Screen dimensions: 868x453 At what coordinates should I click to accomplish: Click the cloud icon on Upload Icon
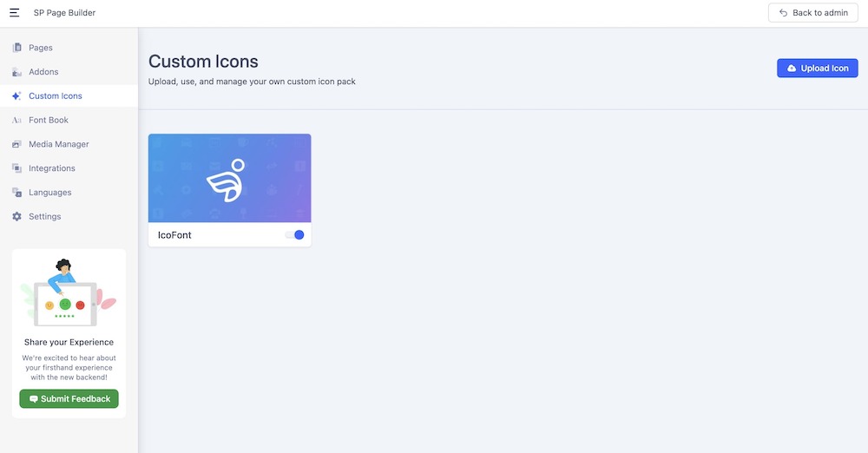point(792,69)
